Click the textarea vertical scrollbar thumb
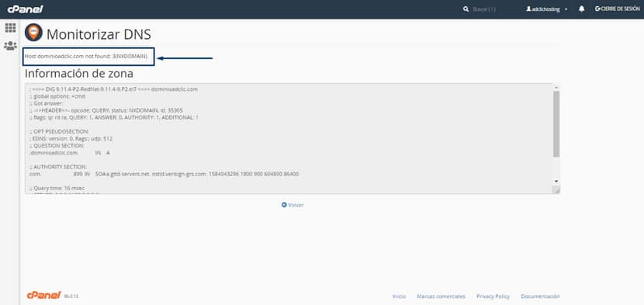This screenshot has width=644, height=305. pos(556,123)
